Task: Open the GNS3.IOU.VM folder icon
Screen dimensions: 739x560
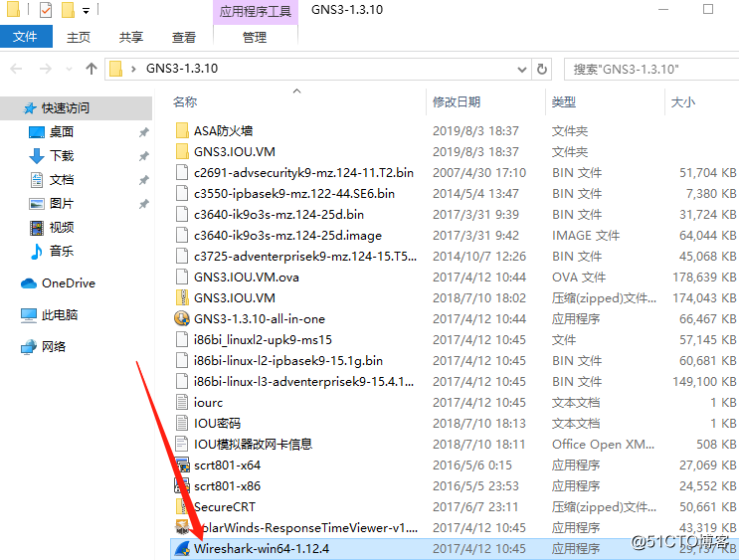Action: (182, 152)
